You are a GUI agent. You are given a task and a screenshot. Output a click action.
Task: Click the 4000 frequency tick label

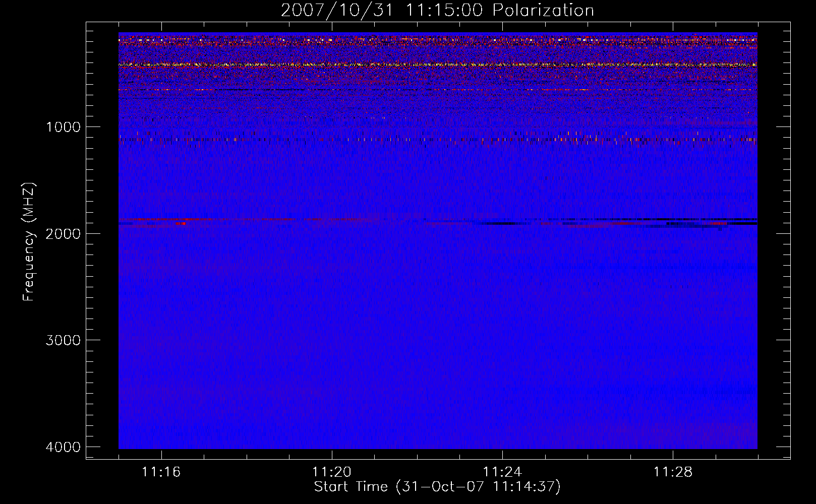coord(63,447)
